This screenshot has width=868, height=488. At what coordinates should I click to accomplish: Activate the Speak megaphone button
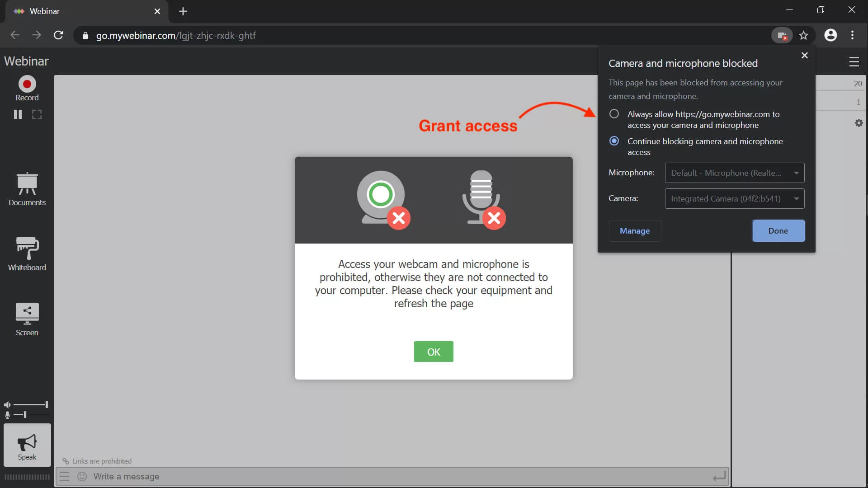(26, 445)
